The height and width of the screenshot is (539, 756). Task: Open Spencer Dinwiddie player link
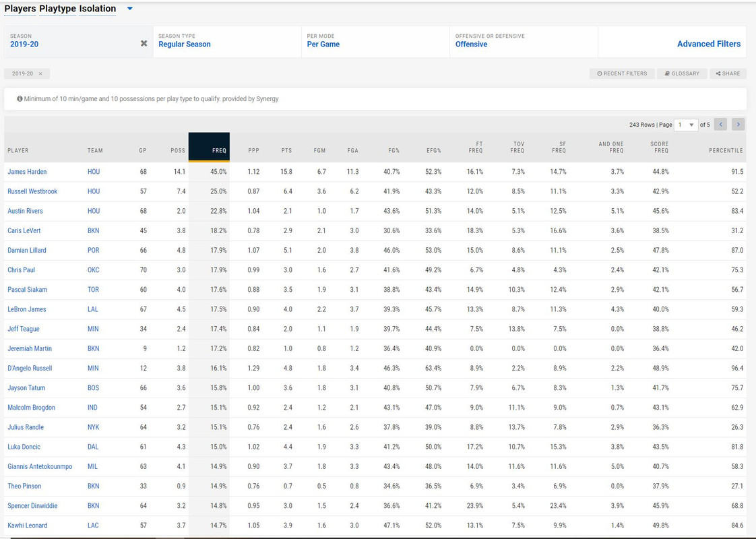[32, 506]
